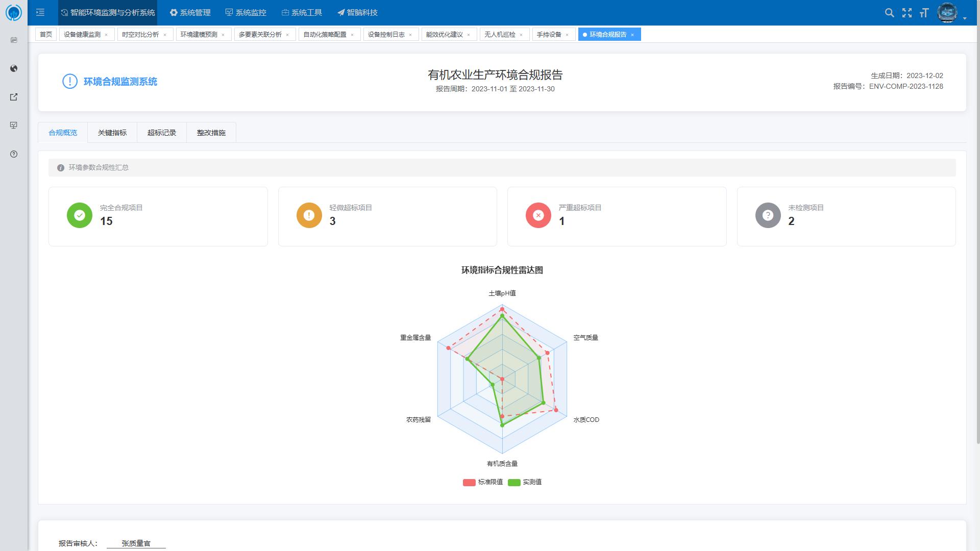Screen dimensions: 980x551
Task: Switch to the 超标记录 tab
Action: [x=162, y=133]
